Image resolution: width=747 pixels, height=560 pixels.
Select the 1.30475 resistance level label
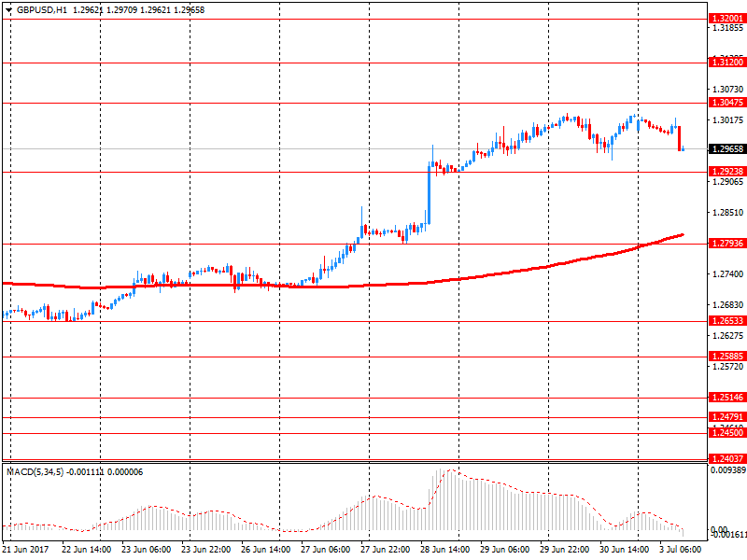(x=727, y=103)
